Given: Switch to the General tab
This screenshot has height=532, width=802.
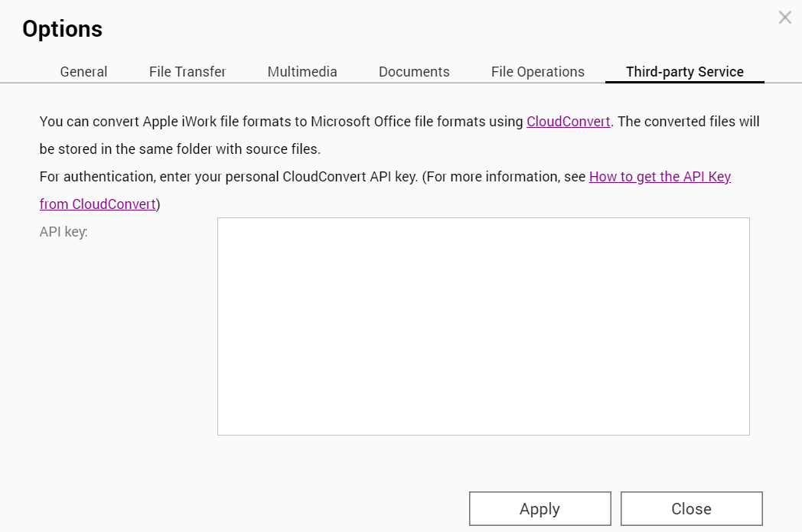Looking at the screenshot, I should click(83, 72).
